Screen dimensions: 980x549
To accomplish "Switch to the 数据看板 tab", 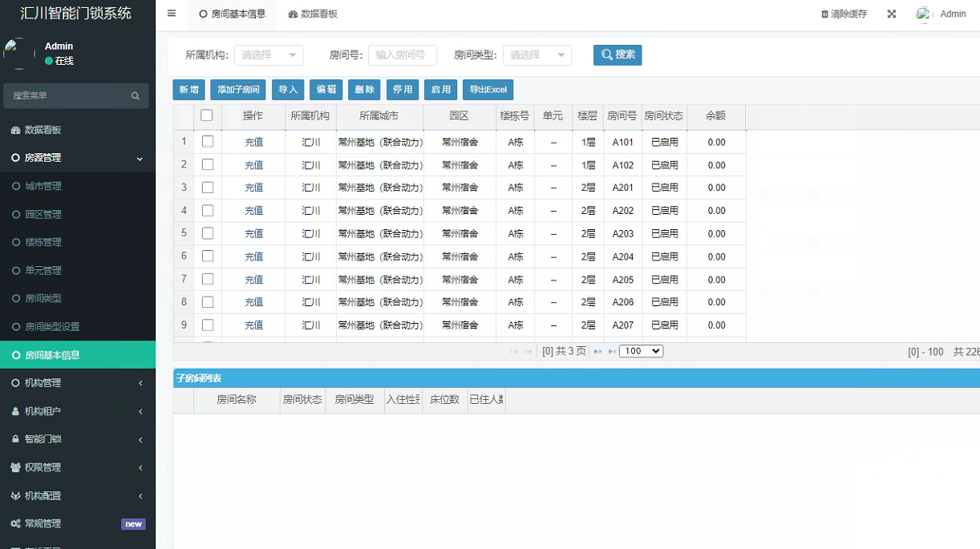I will tap(314, 14).
